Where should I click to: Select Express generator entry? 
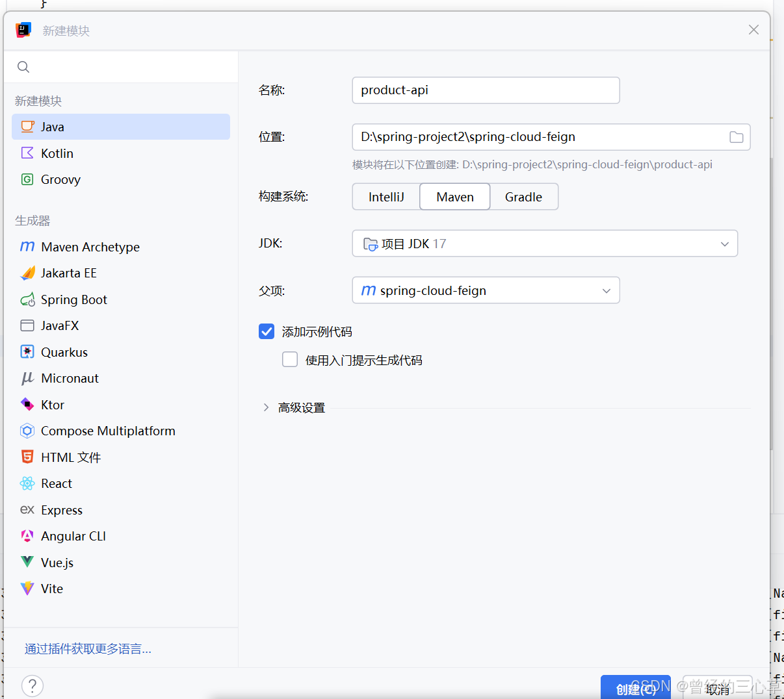click(x=121, y=510)
